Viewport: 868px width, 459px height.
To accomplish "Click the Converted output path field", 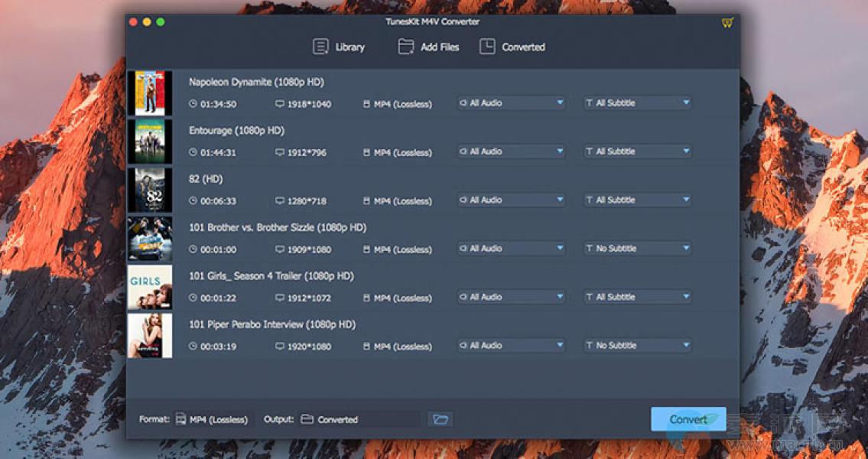I will coord(359,419).
